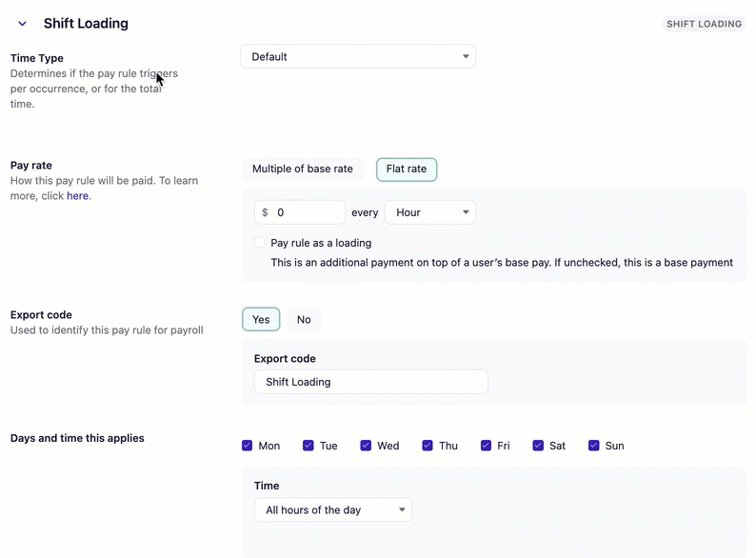Enable Pay rule as a loading checkbox

(x=259, y=243)
